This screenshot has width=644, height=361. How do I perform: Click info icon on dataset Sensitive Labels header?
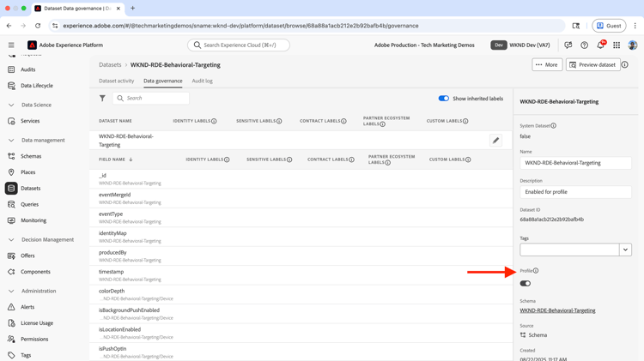[x=279, y=121]
